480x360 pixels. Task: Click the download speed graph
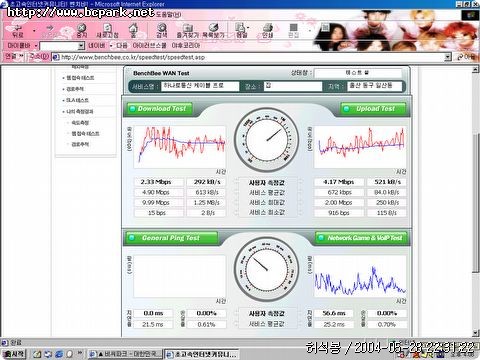click(180, 147)
